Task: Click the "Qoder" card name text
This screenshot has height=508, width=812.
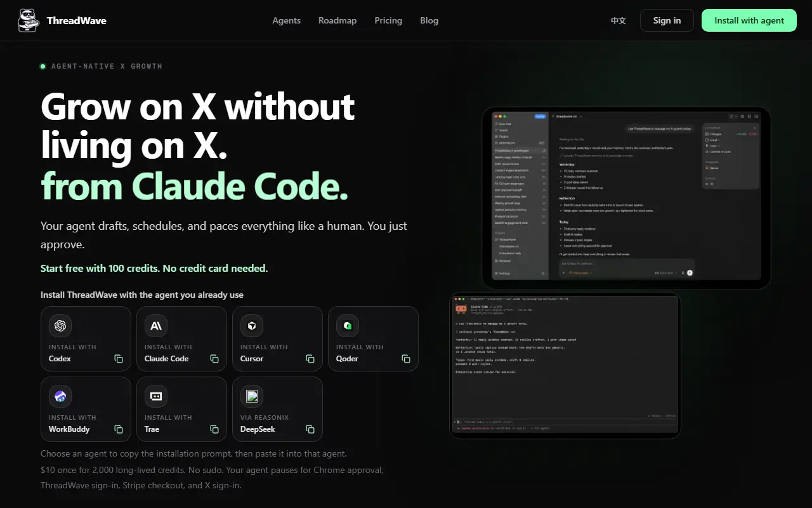Action: click(347, 359)
